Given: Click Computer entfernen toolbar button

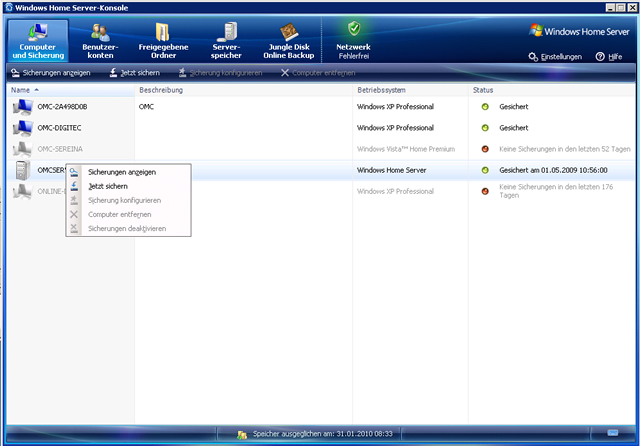Looking at the screenshot, I should (x=318, y=73).
